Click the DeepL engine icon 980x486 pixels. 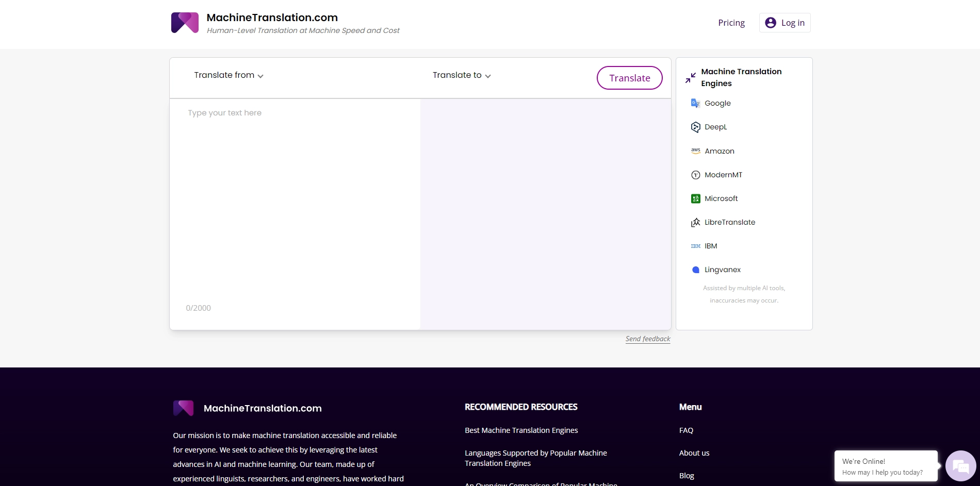(695, 127)
